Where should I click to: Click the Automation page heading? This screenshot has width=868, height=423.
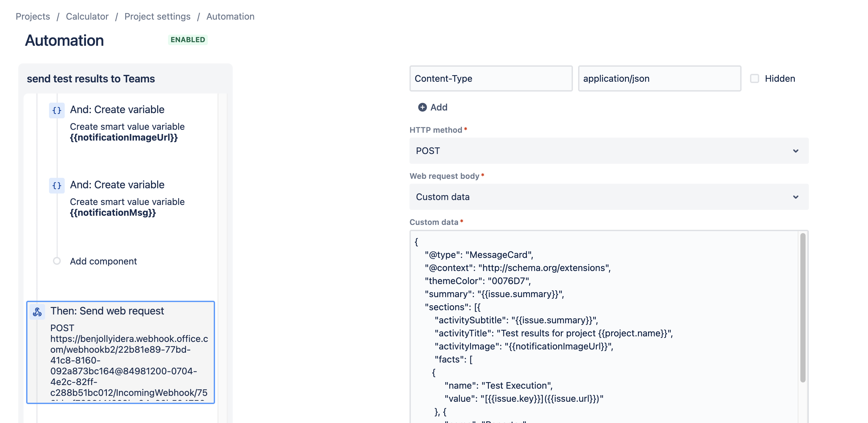(64, 41)
